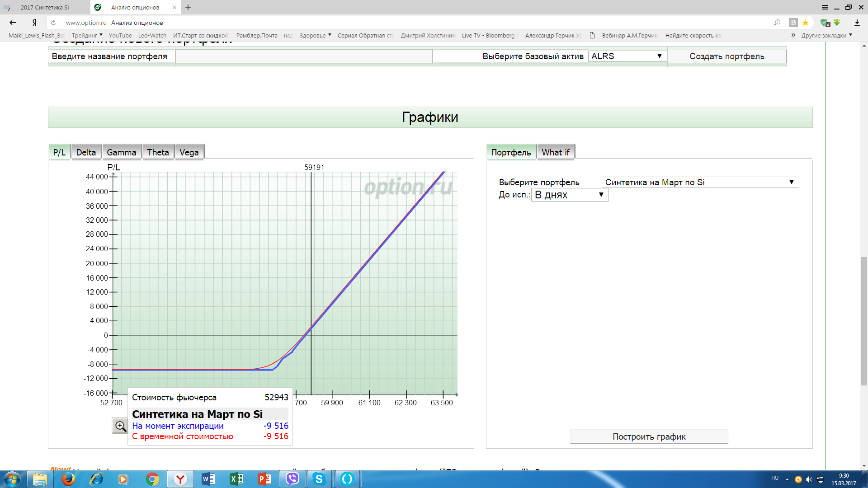Image resolution: width=868 pixels, height=488 pixels.
Task: Expand the В днях expiry dropdown
Action: tap(569, 195)
